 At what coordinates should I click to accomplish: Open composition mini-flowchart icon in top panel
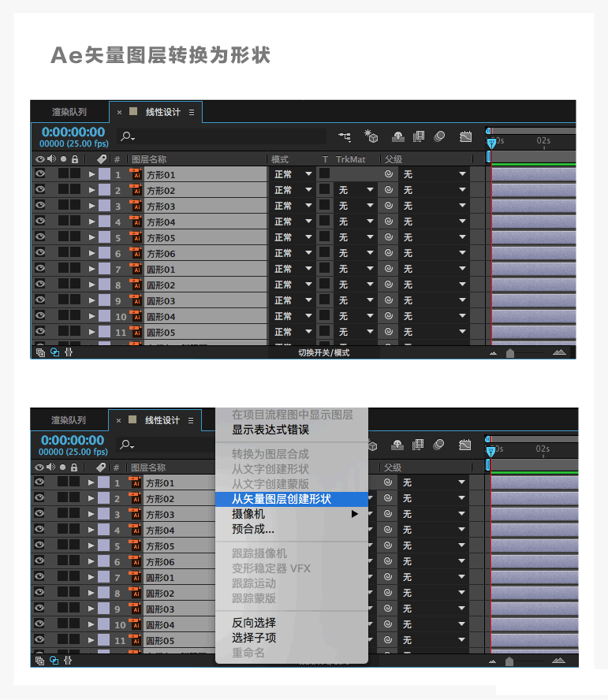coord(345,136)
